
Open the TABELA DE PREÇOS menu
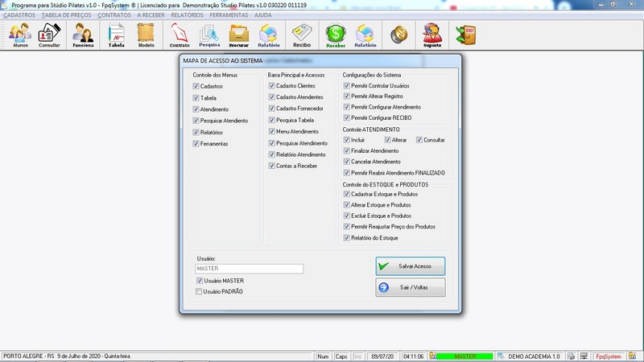point(67,14)
